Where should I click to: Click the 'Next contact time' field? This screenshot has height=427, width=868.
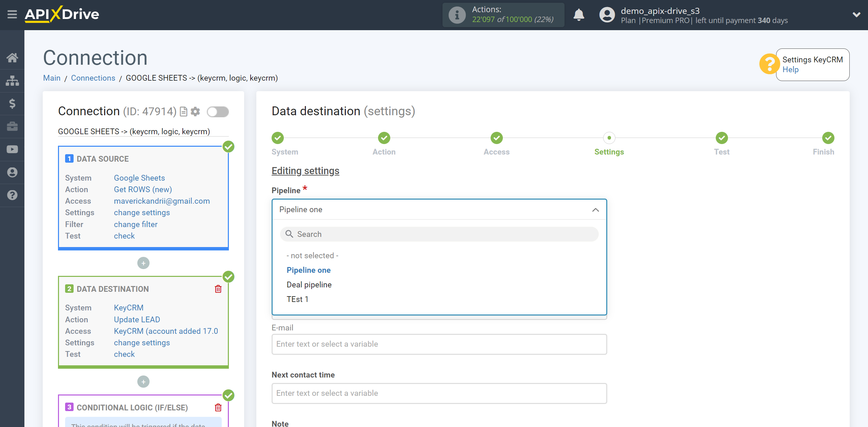click(x=439, y=393)
